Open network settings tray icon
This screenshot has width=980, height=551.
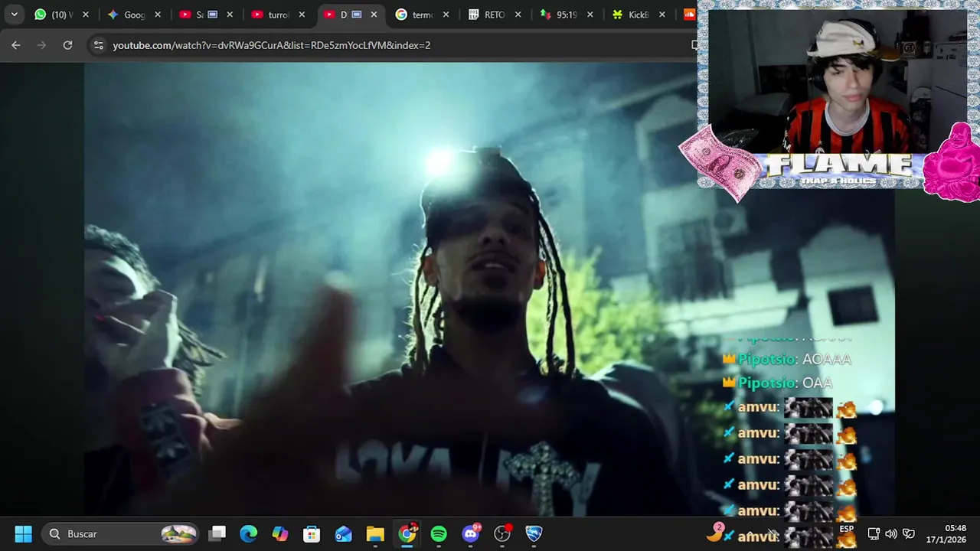(x=874, y=533)
